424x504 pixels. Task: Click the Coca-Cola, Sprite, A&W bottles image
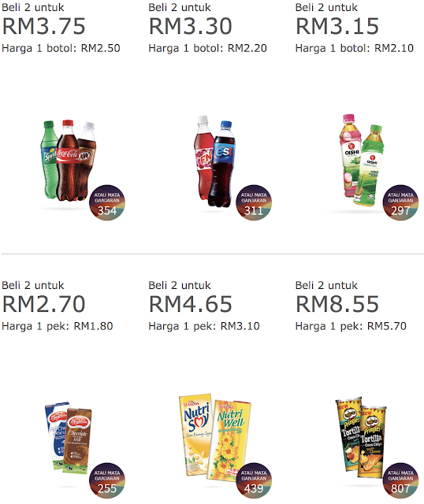coord(69,161)
